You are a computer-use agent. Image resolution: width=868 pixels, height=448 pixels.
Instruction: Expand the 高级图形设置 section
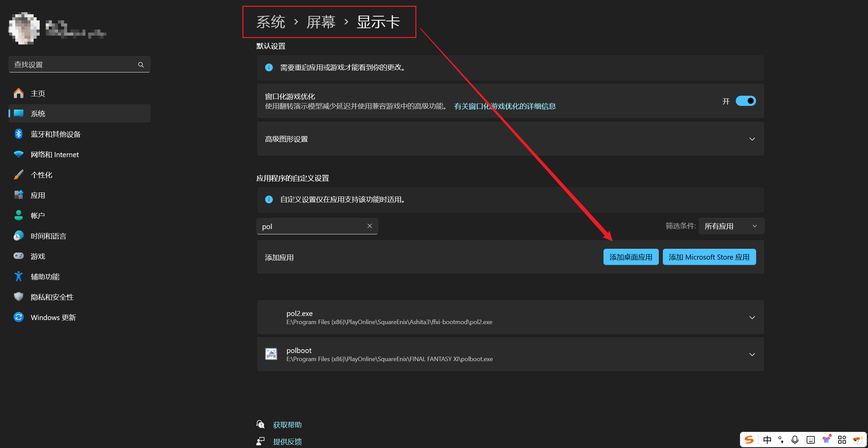[x=752, y=139]
